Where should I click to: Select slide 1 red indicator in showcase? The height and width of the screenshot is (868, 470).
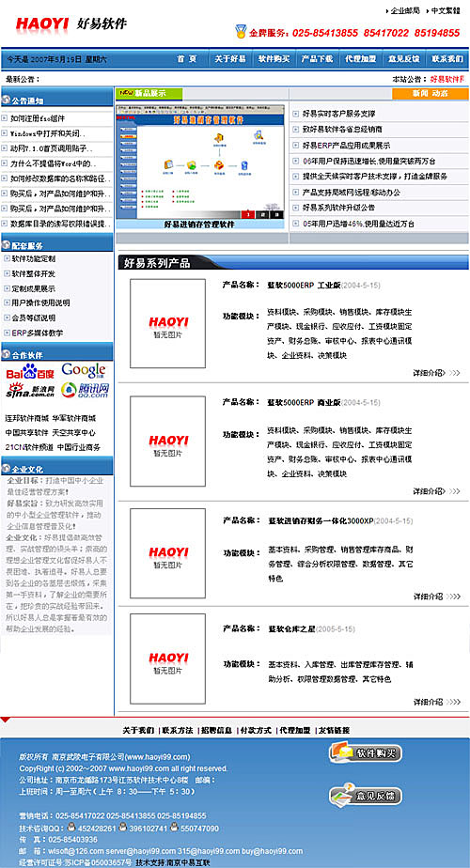[248, 215]
